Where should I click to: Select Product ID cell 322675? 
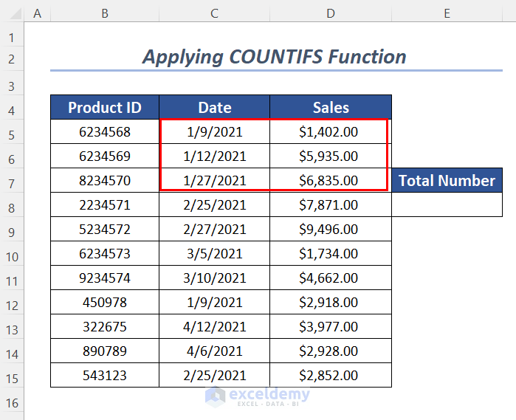coord(105,326)
